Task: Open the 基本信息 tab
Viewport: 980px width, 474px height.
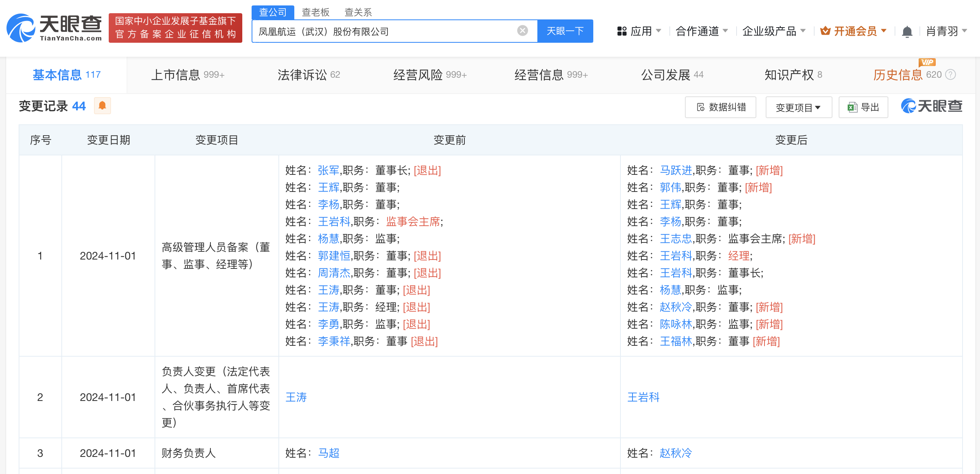Action: pos(66,75)
